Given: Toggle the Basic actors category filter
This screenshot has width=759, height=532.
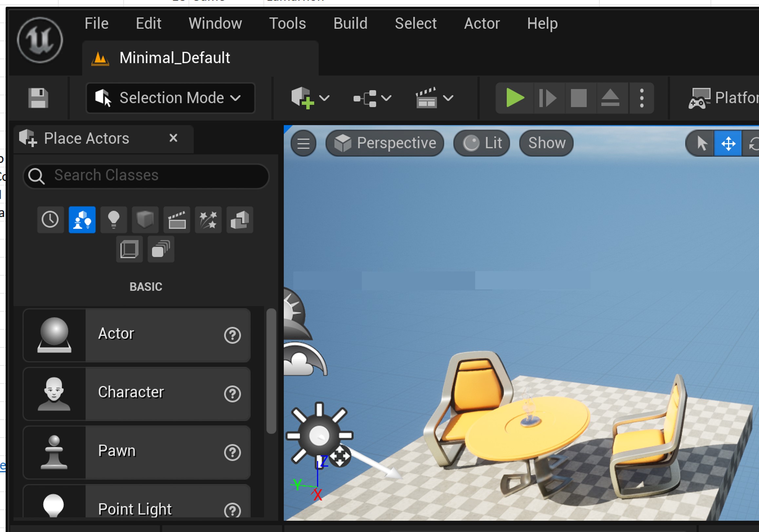Looking at the screenshot, I should point(82,220).
